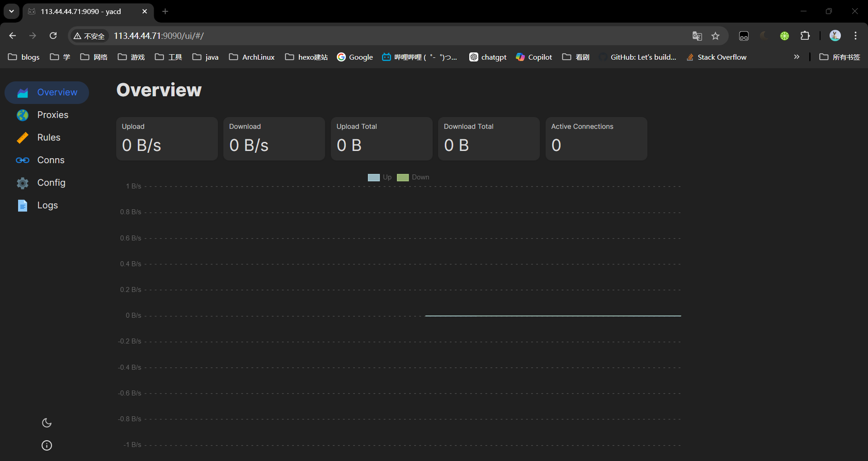Open the 网络 bookmark folder
Viewport: 868px width, 461px height.
[x=94, y=57]
